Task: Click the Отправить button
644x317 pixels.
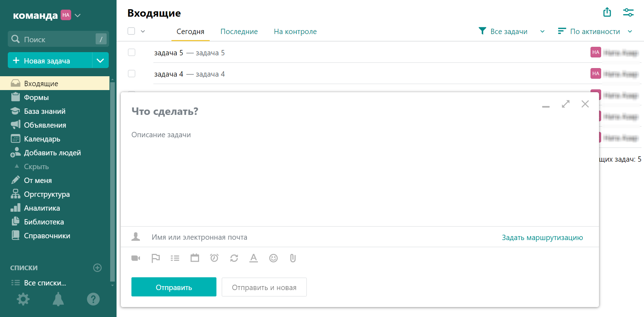Action: click(x=174, y=287)
